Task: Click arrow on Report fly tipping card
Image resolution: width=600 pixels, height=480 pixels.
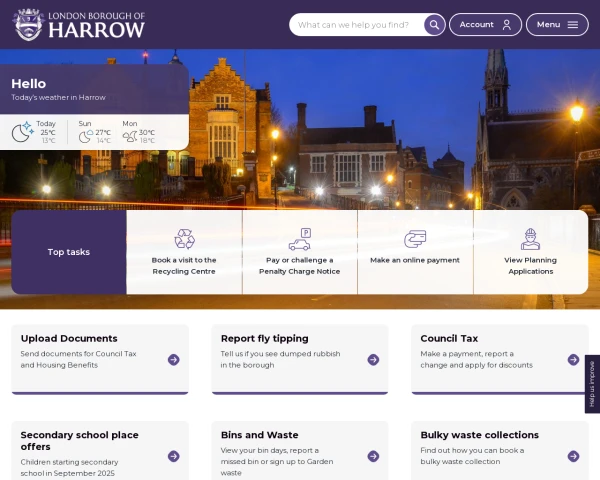Action: pos(373,360)
